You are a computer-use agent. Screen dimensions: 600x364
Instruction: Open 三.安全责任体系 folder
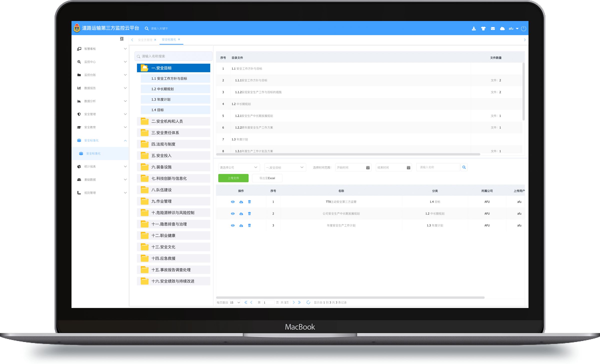click(173, 133)
